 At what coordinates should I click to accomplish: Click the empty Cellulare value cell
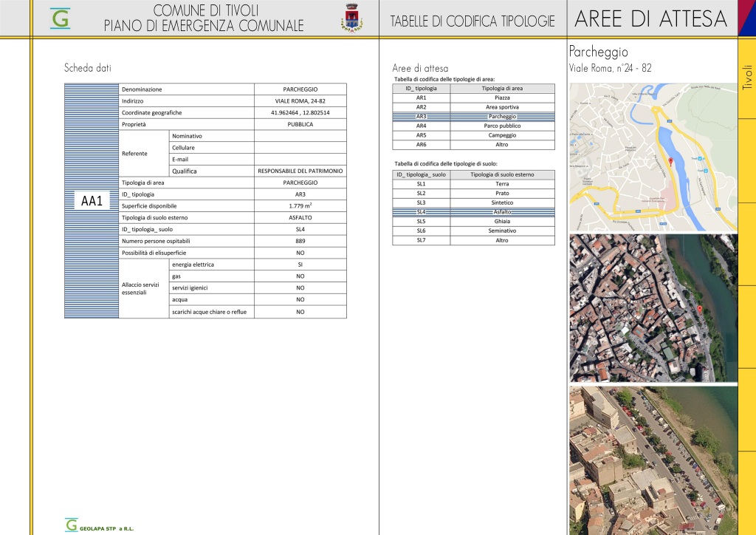pyautogui.click(x=300, y=148)
